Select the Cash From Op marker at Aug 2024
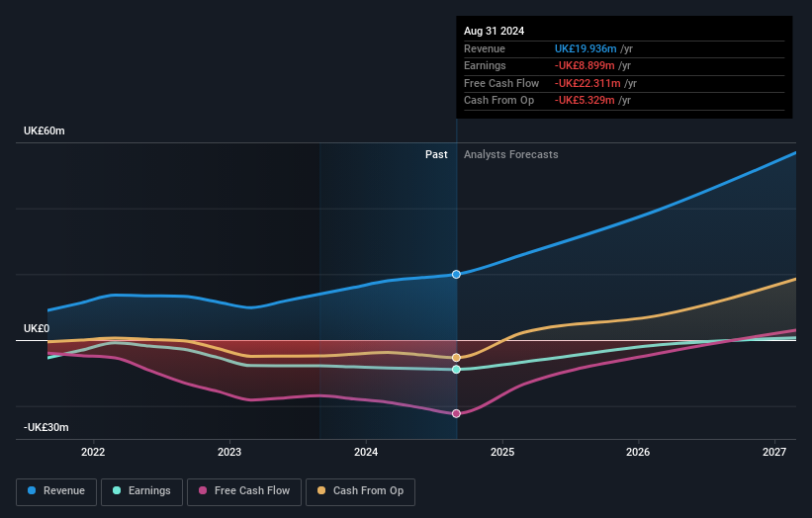The width and height of the screenshot is (812, 518). tap(456, 358)
